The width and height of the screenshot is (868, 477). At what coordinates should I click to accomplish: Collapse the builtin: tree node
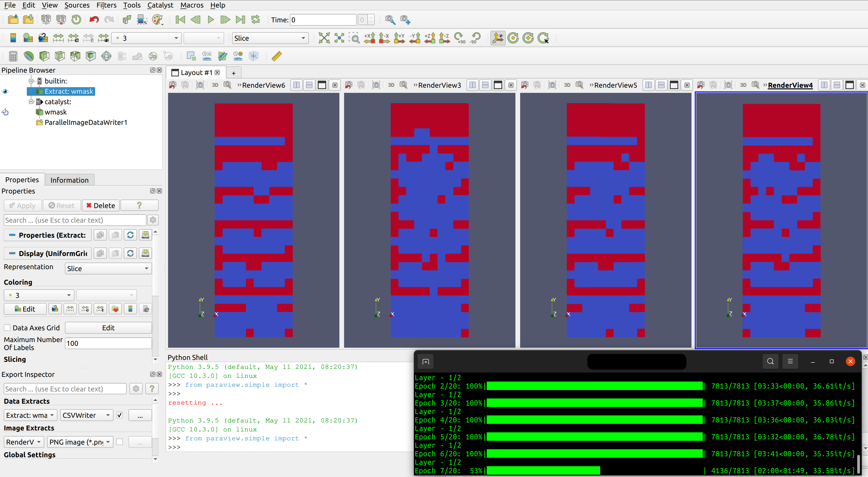click(x=31, y=81)
